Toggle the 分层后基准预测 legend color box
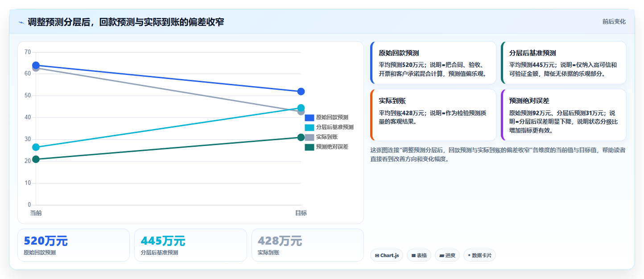 click(310, 128)
